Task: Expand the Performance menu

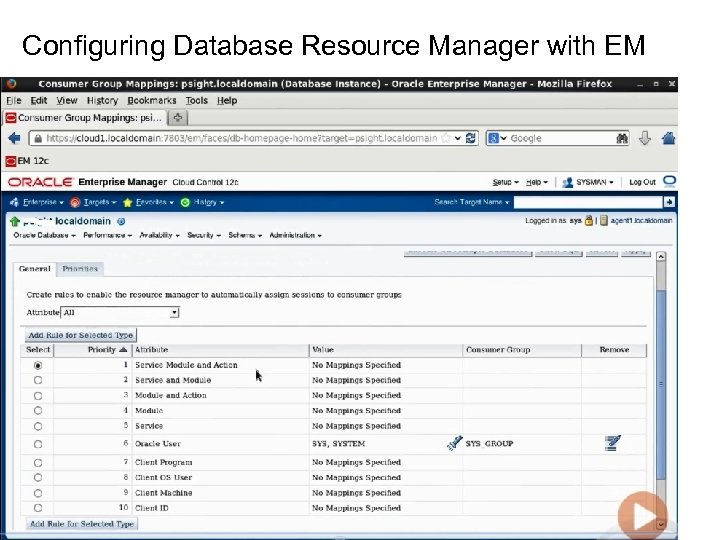Action: (x=107, y=235)
